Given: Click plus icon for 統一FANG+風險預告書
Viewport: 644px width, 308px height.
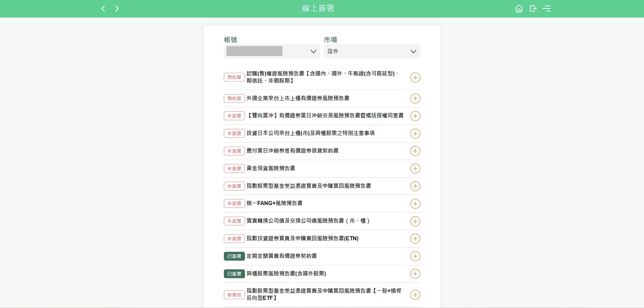Looking at the screenshot, I should pos(415,204).
